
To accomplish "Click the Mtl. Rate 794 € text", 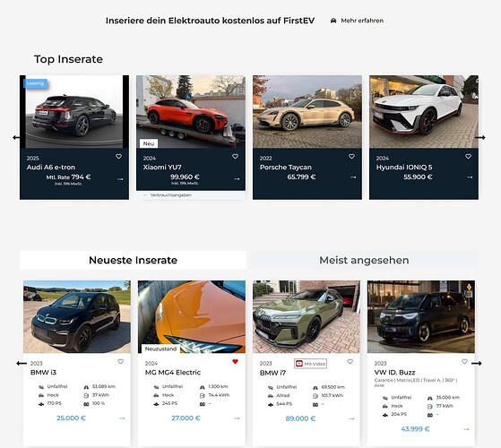I will pyautogui.click(x=68, y=177).
